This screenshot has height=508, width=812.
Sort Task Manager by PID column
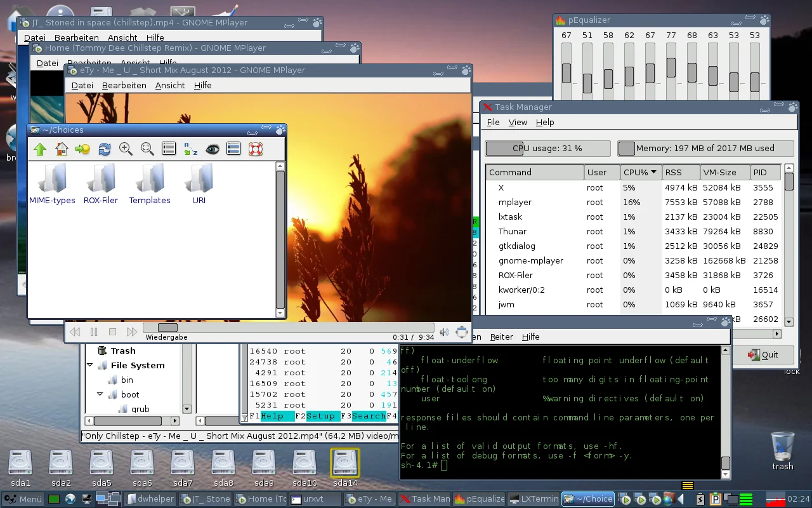(x=766, y=172)
